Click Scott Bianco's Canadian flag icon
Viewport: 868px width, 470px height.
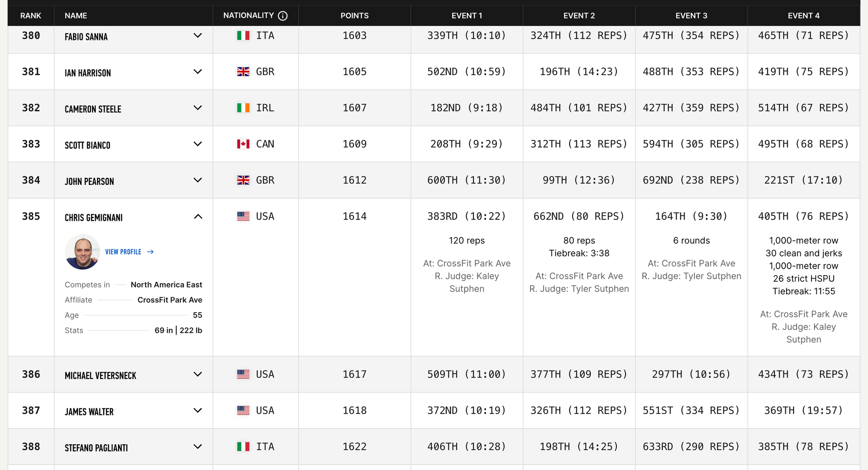[x=243, y=144]
